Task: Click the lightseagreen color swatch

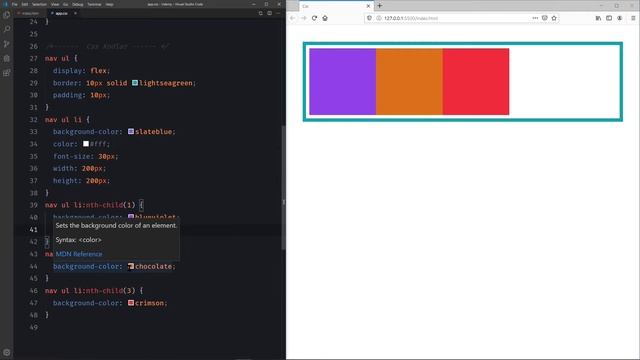Action: [x=135, y=83]
